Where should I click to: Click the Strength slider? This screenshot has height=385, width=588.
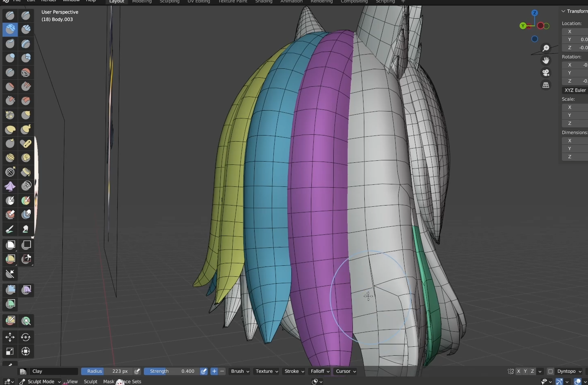[172, 371]
